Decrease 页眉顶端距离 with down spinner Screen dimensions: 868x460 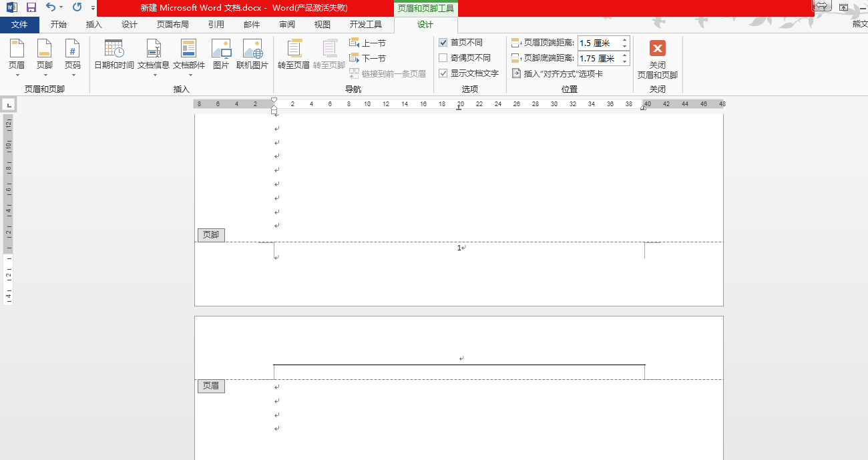[625, 46]
